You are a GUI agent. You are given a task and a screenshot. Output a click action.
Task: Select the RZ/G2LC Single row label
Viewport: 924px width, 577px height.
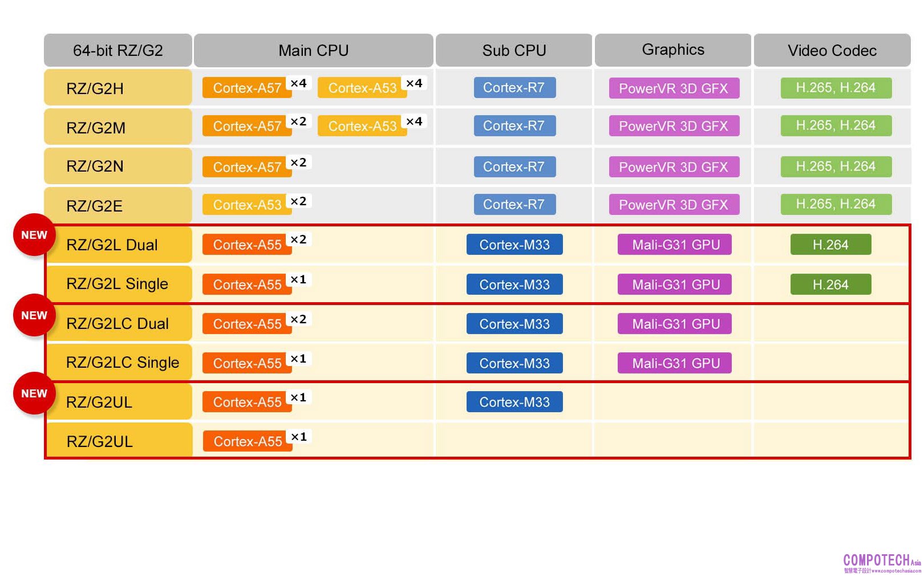click(122, 363)
